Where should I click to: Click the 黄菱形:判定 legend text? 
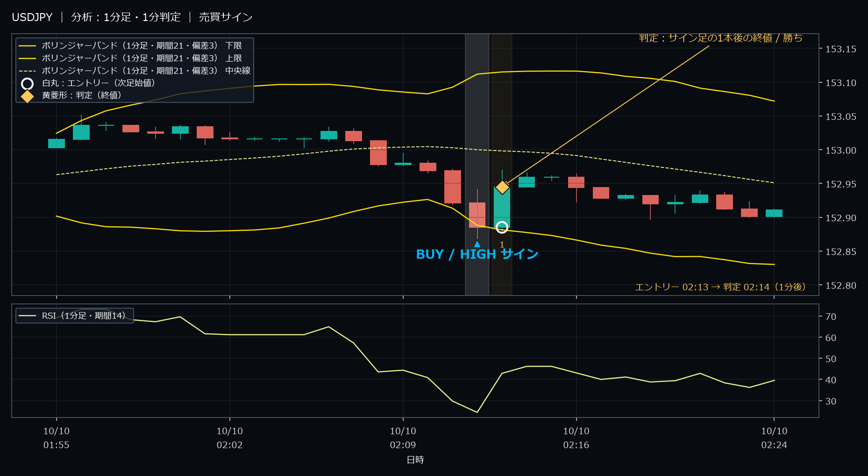click(82, 95)
